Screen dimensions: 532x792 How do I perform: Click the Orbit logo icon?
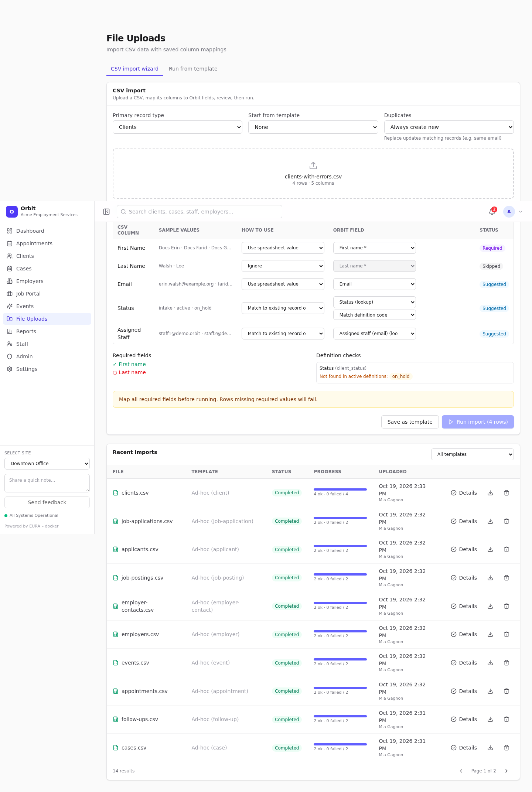tap(12, 212)
